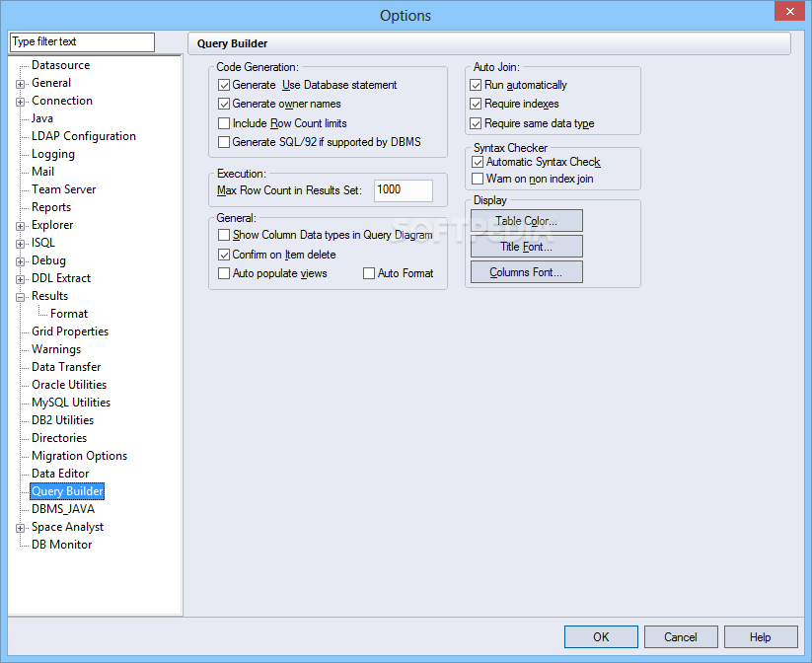Expand the DDL Extract tree node
This screenshot has height=663, width=812.
(20, 280)
